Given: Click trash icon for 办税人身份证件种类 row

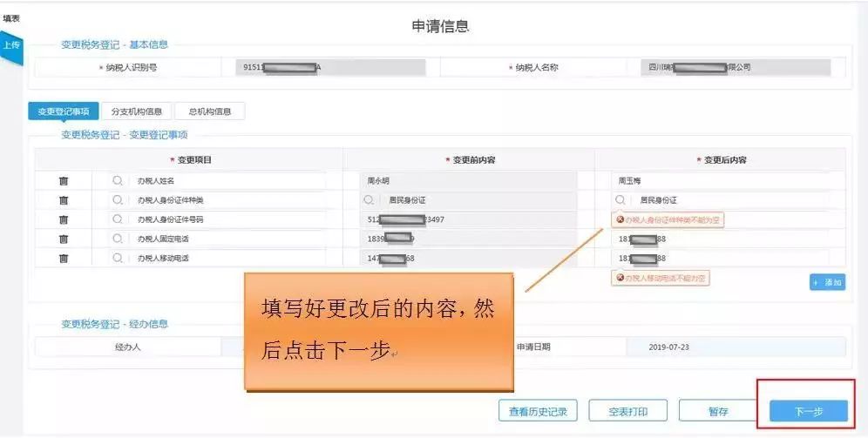Looking at the screenshot, I should (x=64, y=200).
